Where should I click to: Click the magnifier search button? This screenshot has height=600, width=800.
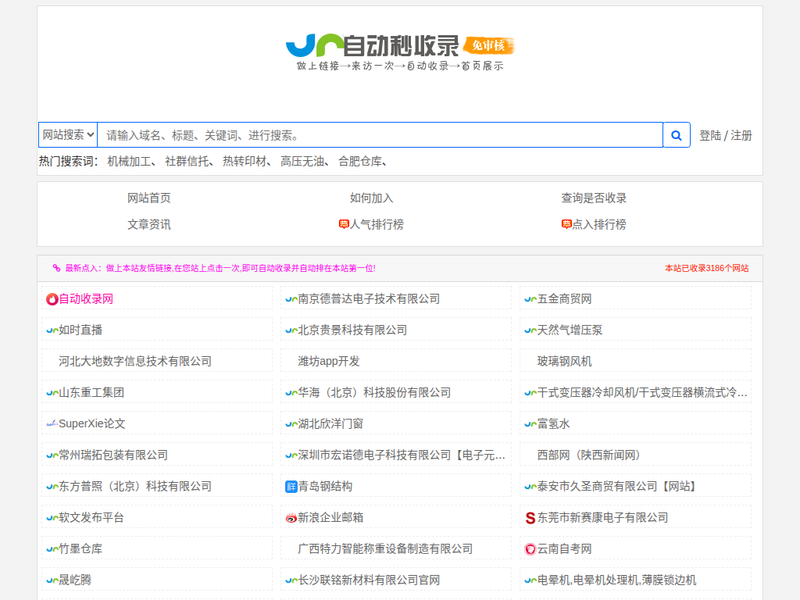pos(677,135)
